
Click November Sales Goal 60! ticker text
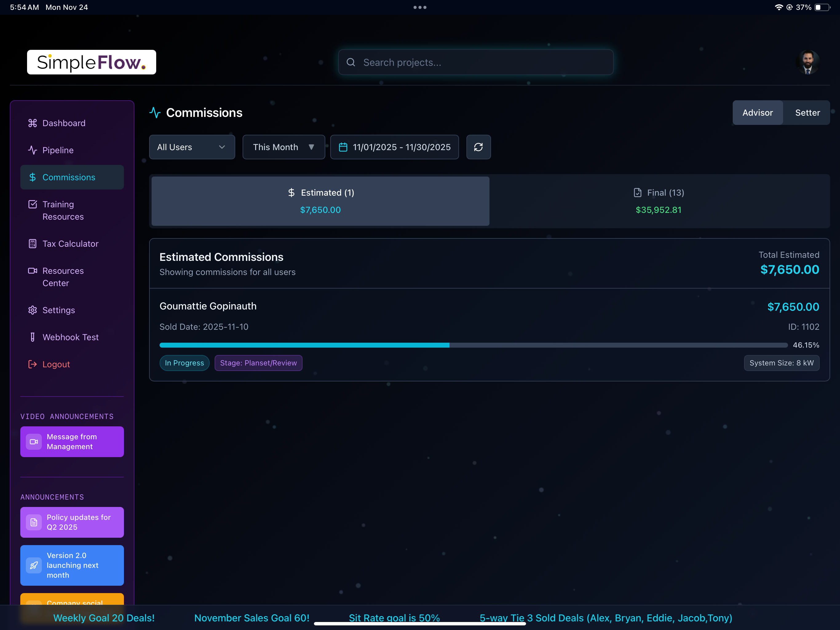pos(252,618)
